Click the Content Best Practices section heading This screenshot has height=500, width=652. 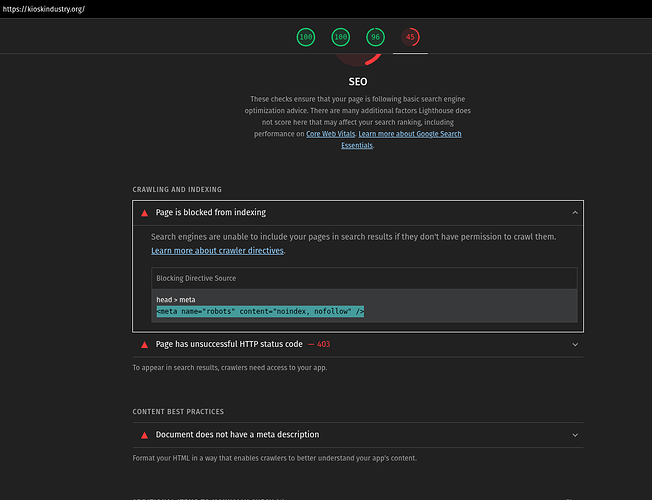178,411
